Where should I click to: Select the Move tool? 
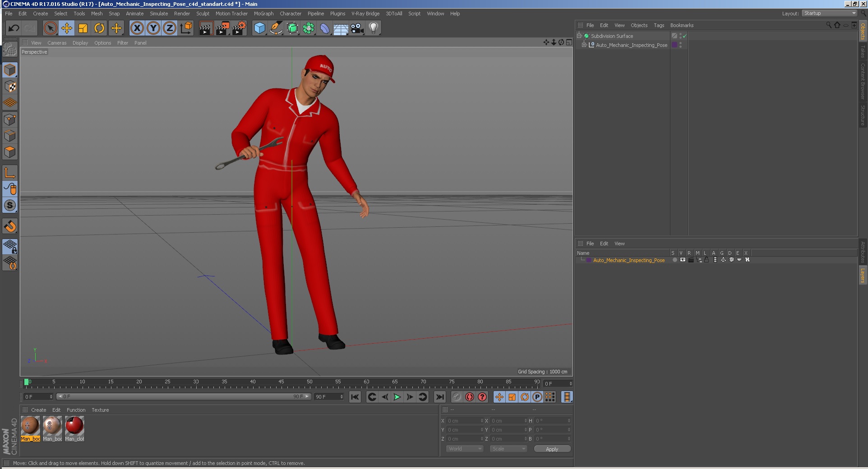(67, 28)
